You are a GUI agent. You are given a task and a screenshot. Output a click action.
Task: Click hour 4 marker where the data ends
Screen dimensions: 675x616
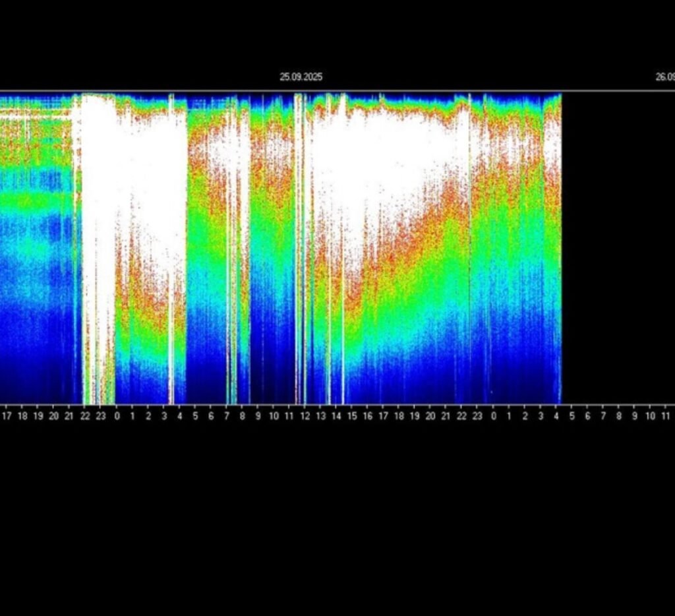[x=556, y=416]
